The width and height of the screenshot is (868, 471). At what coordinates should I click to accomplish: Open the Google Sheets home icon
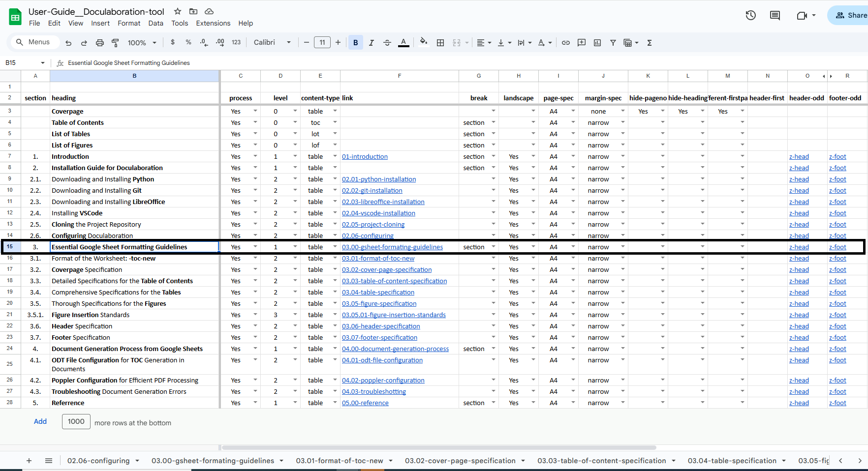(x=15, y=17)
